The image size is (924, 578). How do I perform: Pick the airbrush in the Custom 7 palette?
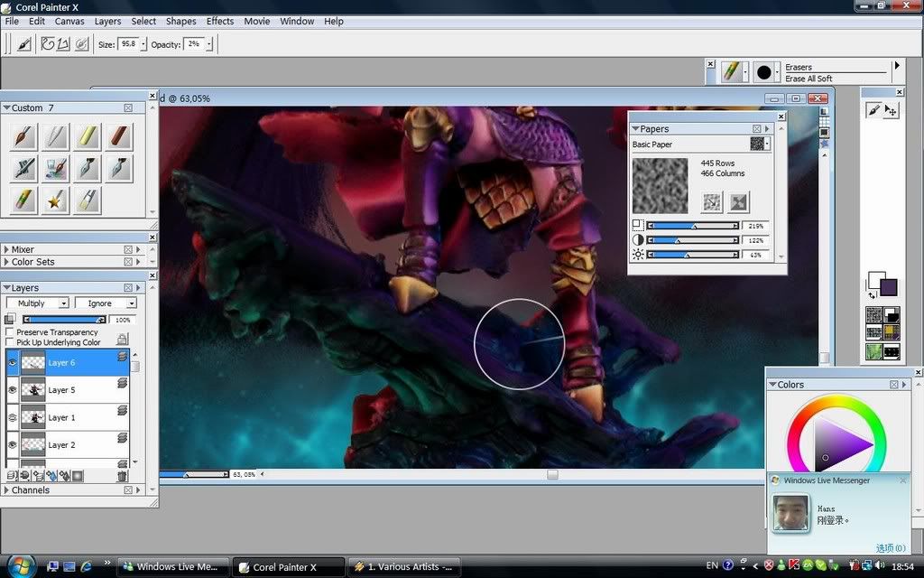pos(24,169)
